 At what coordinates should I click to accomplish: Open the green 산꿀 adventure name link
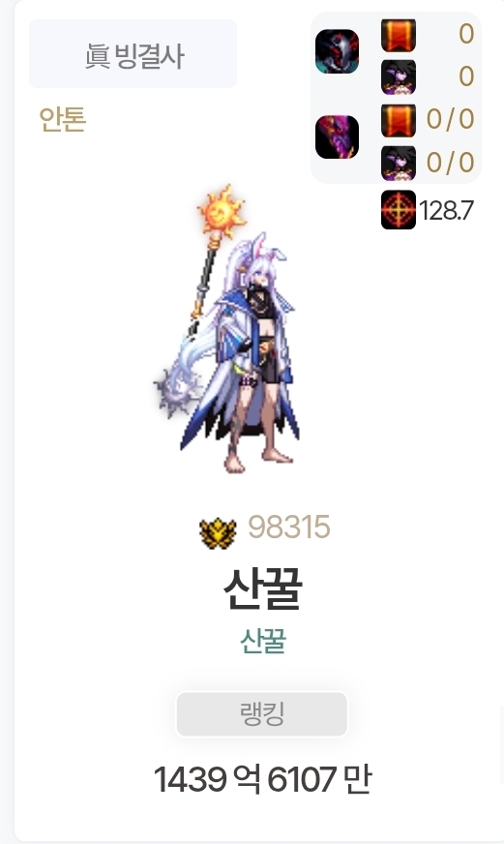[263, 641]
